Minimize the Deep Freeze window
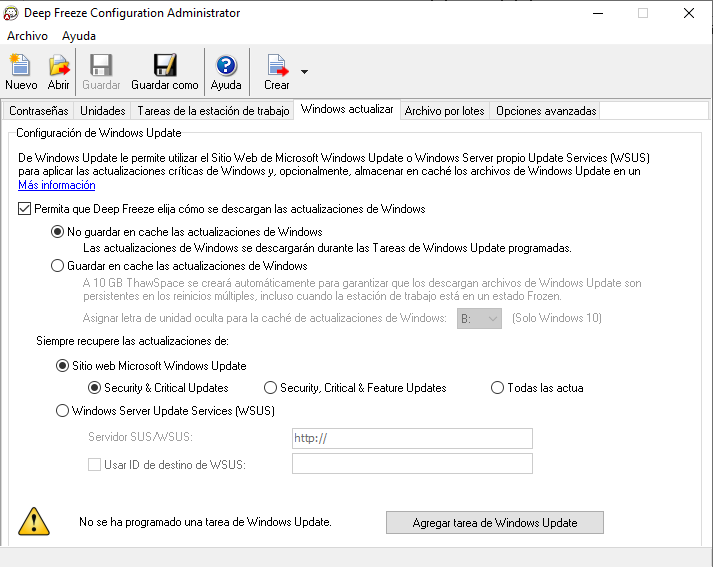The image size is (713, 567). point(598,13)
